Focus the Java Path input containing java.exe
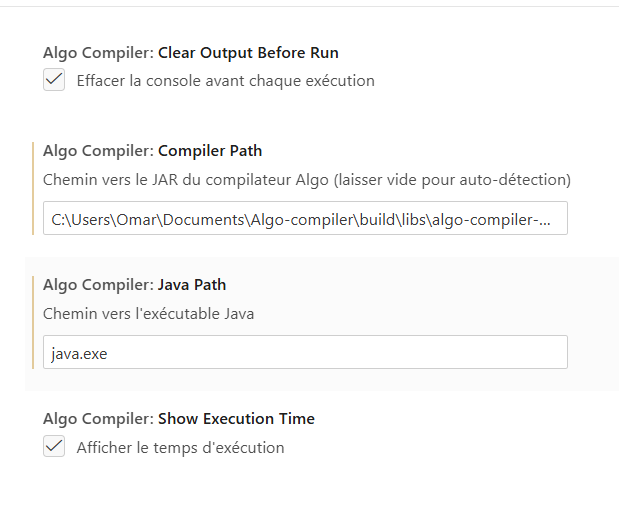This screenshot has width=619, height=505. tap(305, 352)
